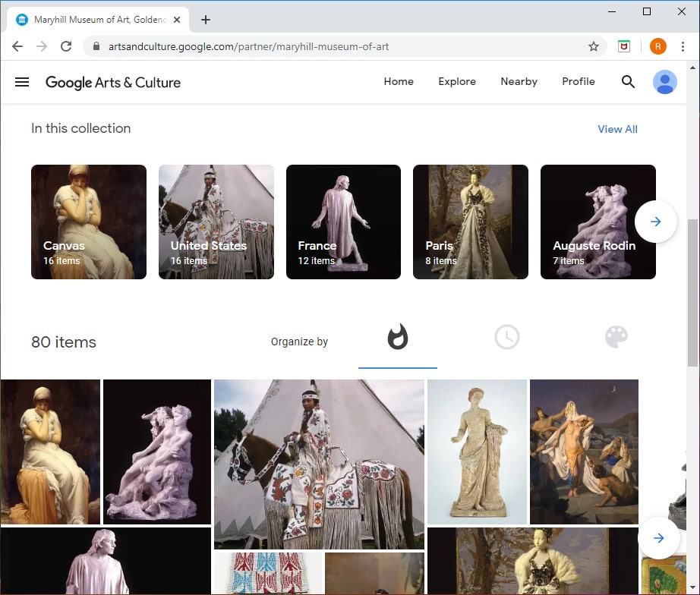The width and height of the screenshot is (700, 595).
Task: Click the View All link
Action: tap(617, 129)
